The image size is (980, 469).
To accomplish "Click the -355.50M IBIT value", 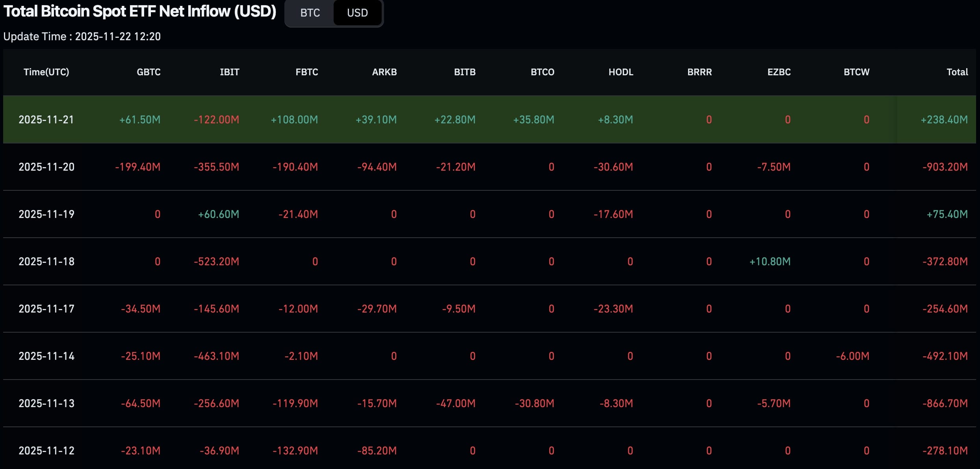I will (216, 167).
